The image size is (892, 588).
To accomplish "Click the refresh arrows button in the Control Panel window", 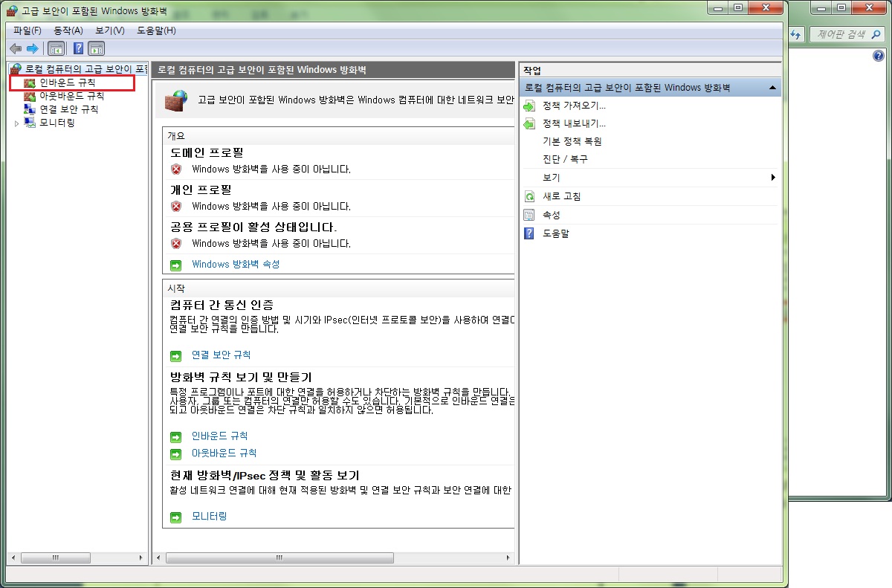I will [x=797, y=34].
